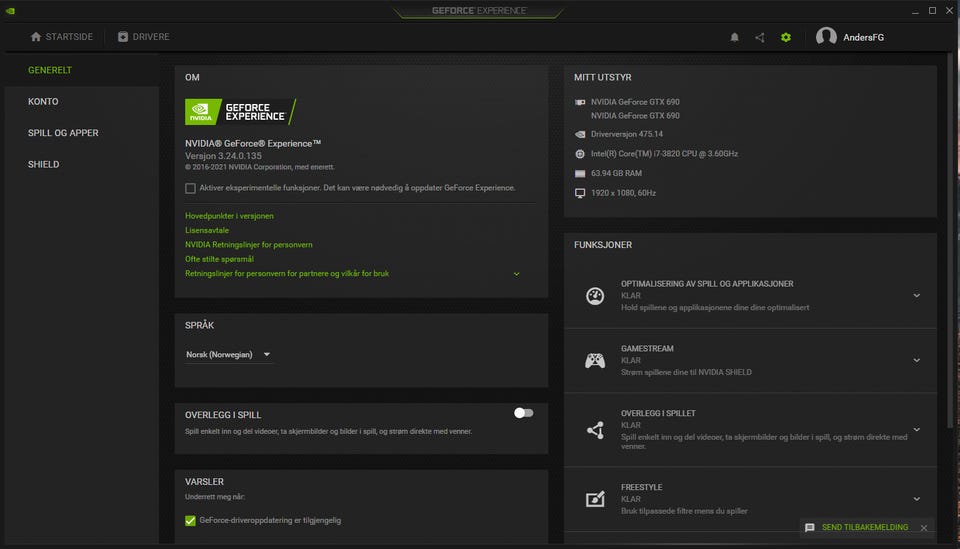Viewport: 960px width, 549px height.
Task: Click Intel(R) Core(TM) i7-3820 CPU text
Action: [x=664, y=154]
